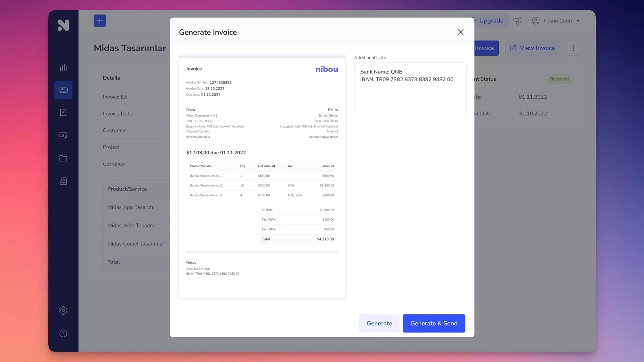
Task: Click the Generate button
Action: point(379,323)
